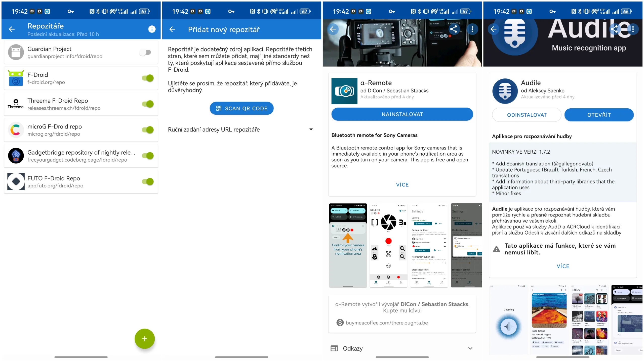Disable the F-Droid repository switch
Image resolution: width=644 pixels, height=362 pixels.
coord(148,78)
